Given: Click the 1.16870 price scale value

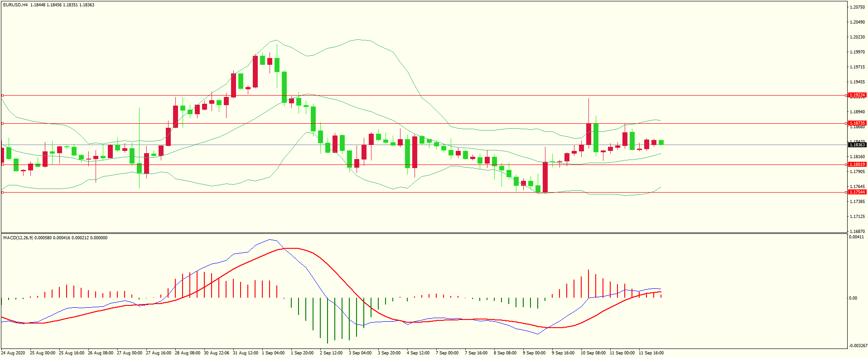Looking at the screenshot, I should tap(858, 232).
